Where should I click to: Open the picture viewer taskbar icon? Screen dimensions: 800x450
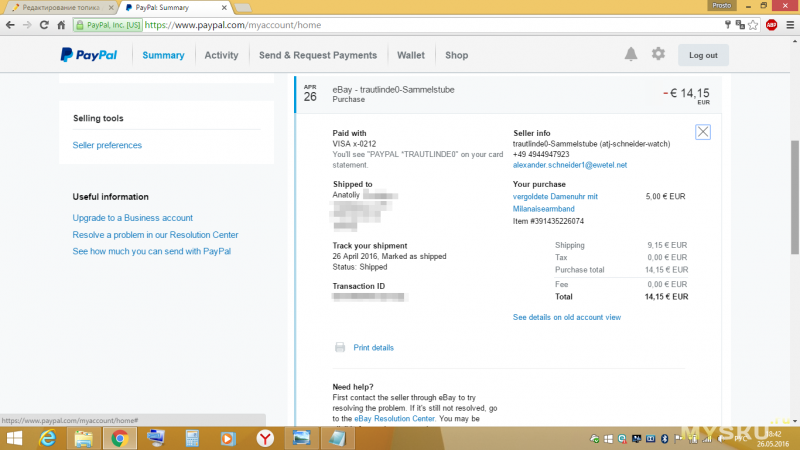(x=301, y=438)
